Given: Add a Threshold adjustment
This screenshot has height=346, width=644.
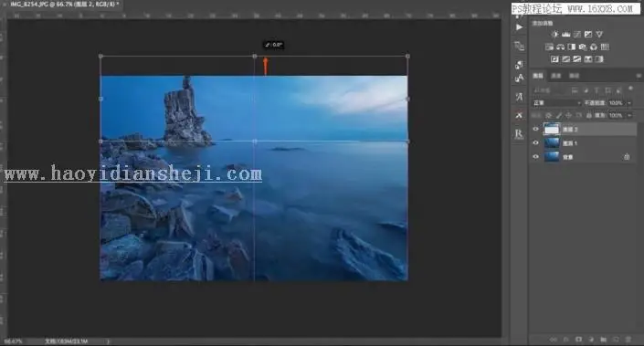Looking at the screenshot, I should click(577, 59).
